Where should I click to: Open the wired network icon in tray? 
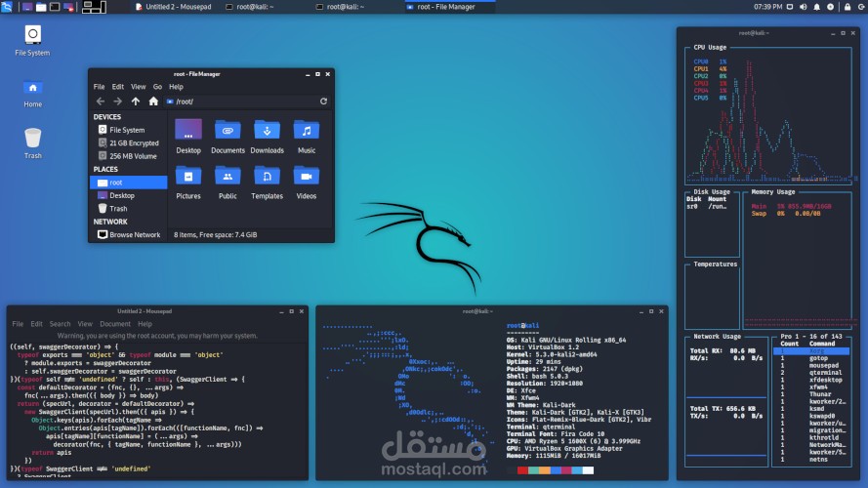[790, 7]
